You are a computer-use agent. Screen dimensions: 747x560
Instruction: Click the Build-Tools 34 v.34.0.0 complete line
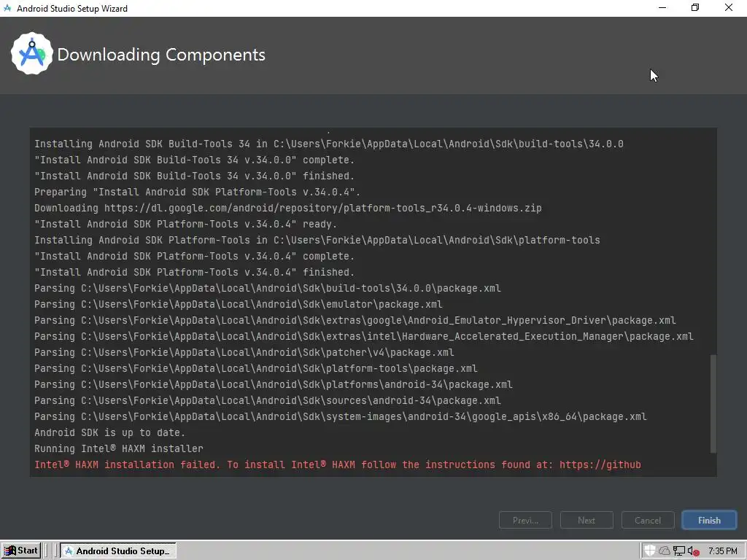click(x=194, y=160)
